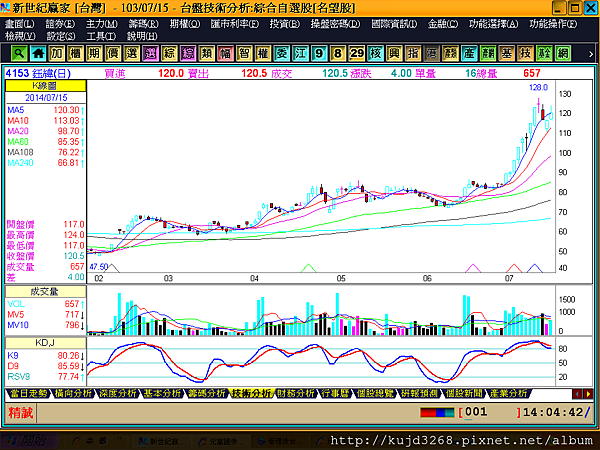
Task: Click the 29 toolbar icon
Action: point(357,53)
